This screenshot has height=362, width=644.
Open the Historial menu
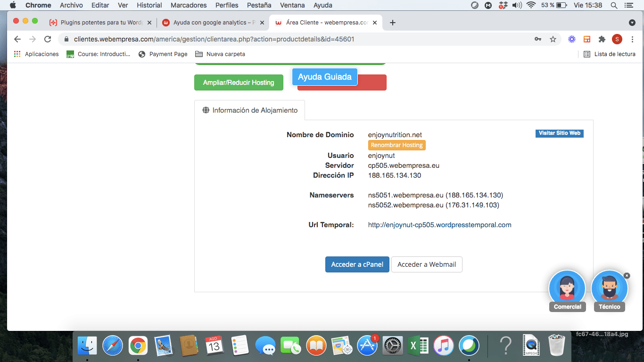149,5
